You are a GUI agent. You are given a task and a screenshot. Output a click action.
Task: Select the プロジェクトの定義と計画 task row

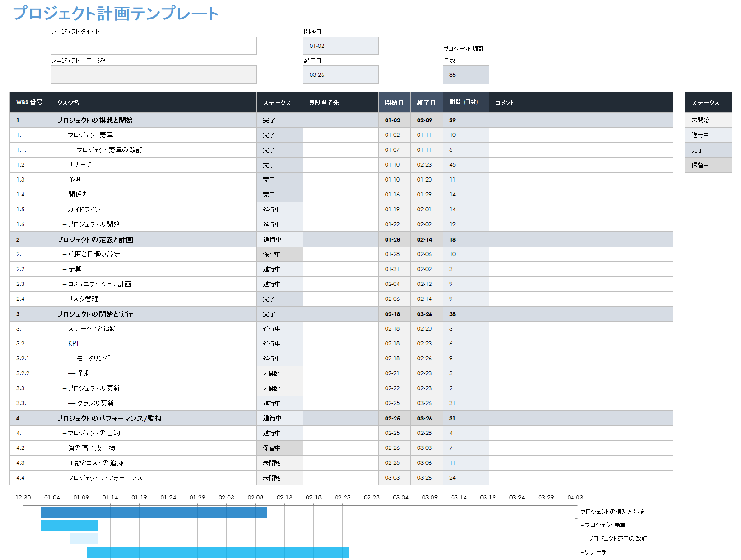(x=341, y=239)
